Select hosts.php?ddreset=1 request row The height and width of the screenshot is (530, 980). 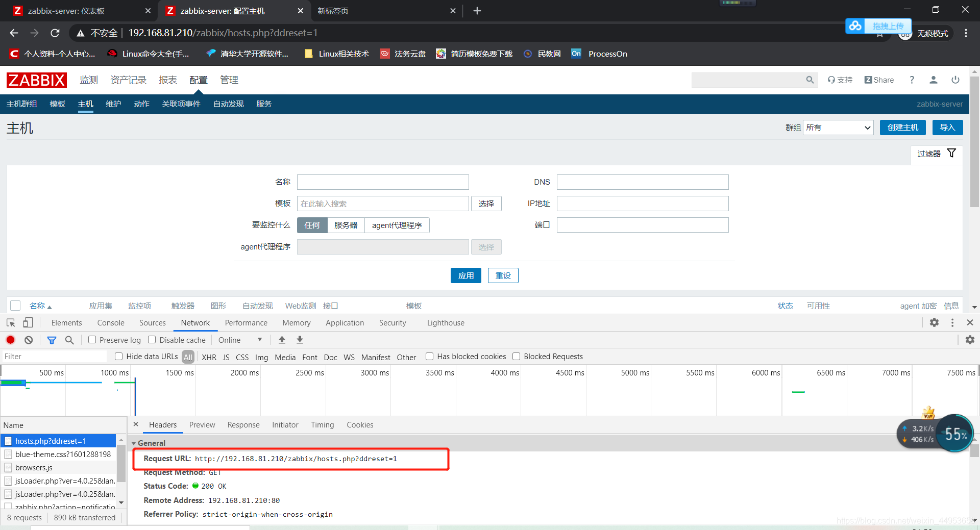pos(59,441)
